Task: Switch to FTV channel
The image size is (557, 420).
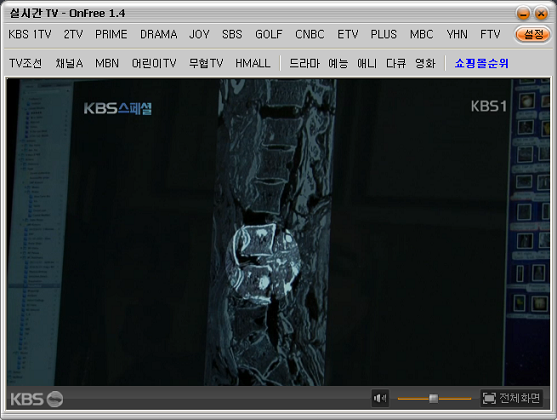Action: [490, 34]
